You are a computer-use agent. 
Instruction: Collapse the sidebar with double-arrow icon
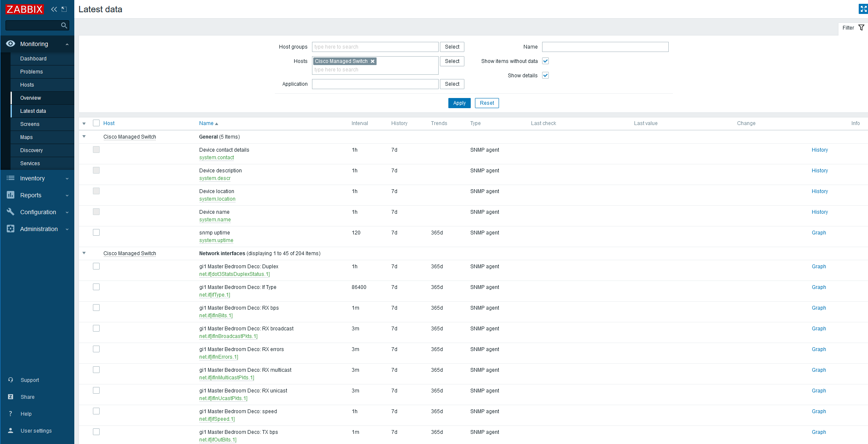click(54, 9)
